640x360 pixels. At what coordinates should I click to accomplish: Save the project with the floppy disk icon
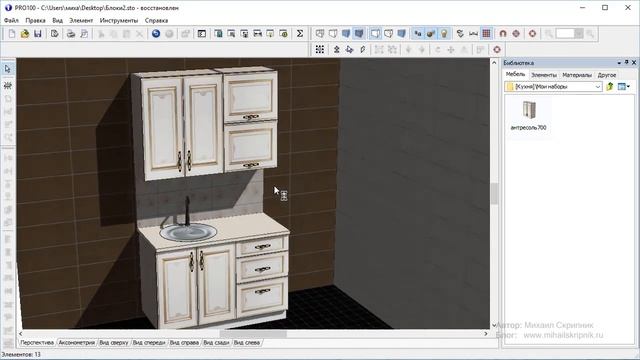38,34
